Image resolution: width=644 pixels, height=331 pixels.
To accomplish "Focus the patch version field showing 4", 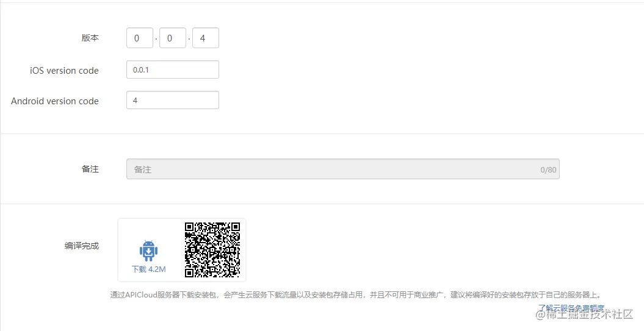I will tap(205, 38).
